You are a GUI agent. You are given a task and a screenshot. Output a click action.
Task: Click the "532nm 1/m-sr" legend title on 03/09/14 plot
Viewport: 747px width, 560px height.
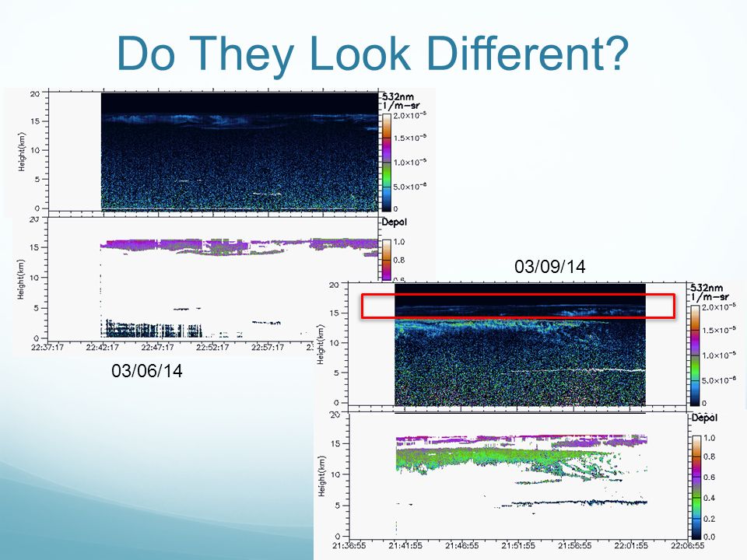point(710,292)
